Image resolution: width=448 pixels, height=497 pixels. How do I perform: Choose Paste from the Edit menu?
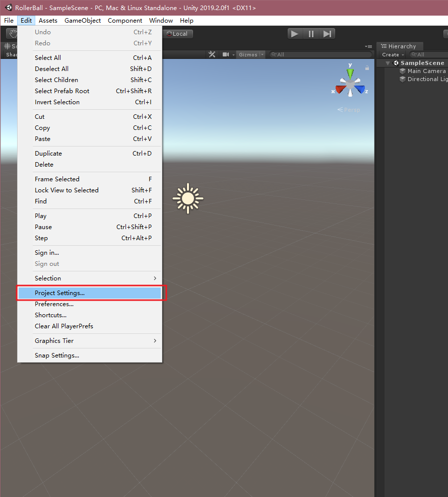point(90,139)
